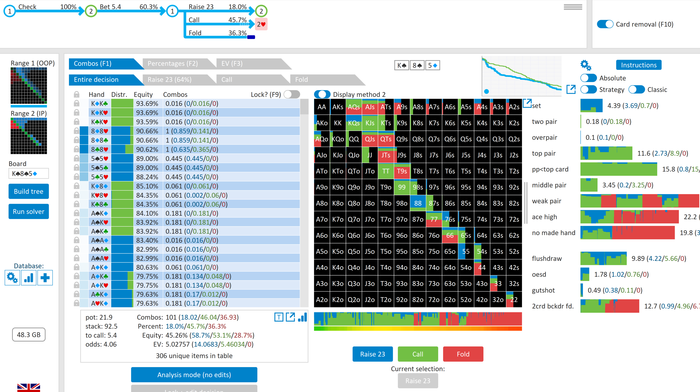Image resolution: width=700 pixels, height=392 pixels.
Task: Lock the 5♣5♥ 88.24% row
Action: [76, 177]
